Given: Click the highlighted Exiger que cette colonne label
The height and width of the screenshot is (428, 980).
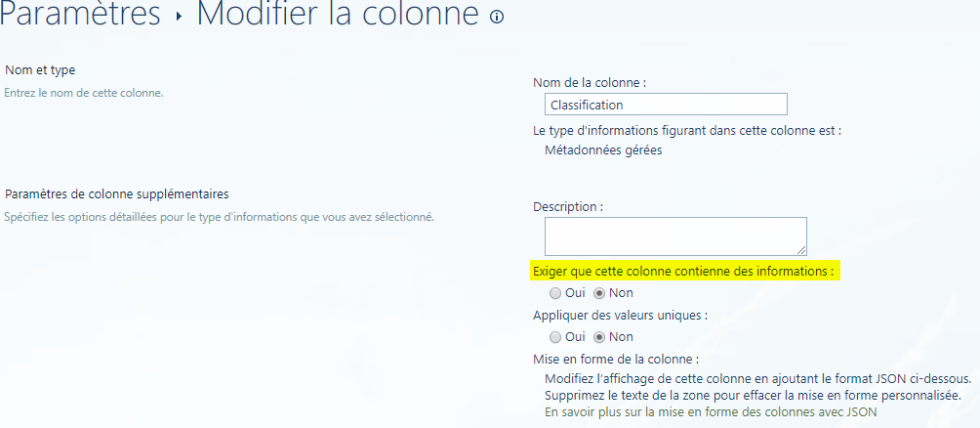Looking at the screenshot, I should coord(683,271).
